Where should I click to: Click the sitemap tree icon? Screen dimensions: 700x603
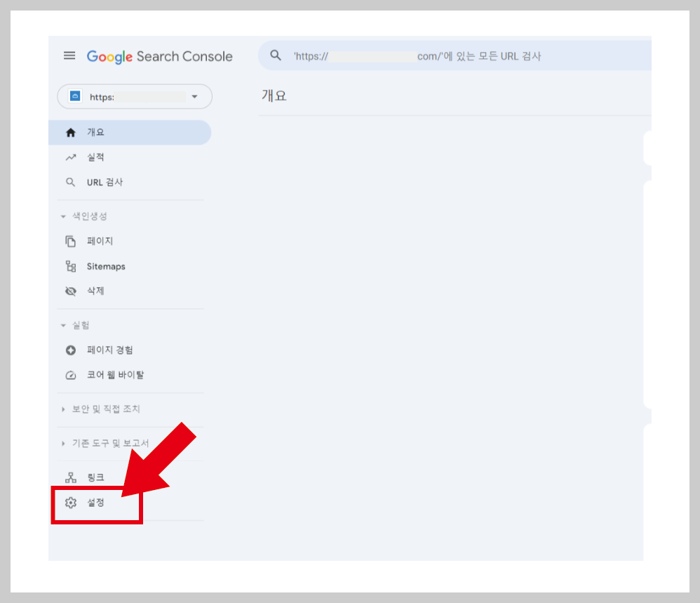71,266
